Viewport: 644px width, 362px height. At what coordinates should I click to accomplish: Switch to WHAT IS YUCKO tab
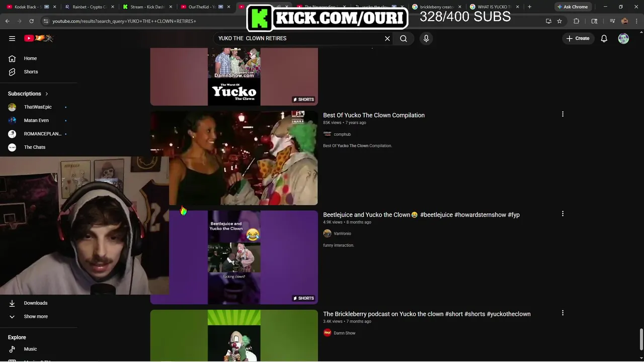[x=494, y=7]
